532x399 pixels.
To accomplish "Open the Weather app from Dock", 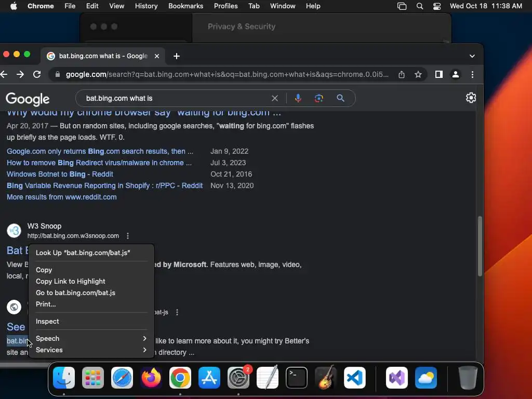I will coord(426,378).
